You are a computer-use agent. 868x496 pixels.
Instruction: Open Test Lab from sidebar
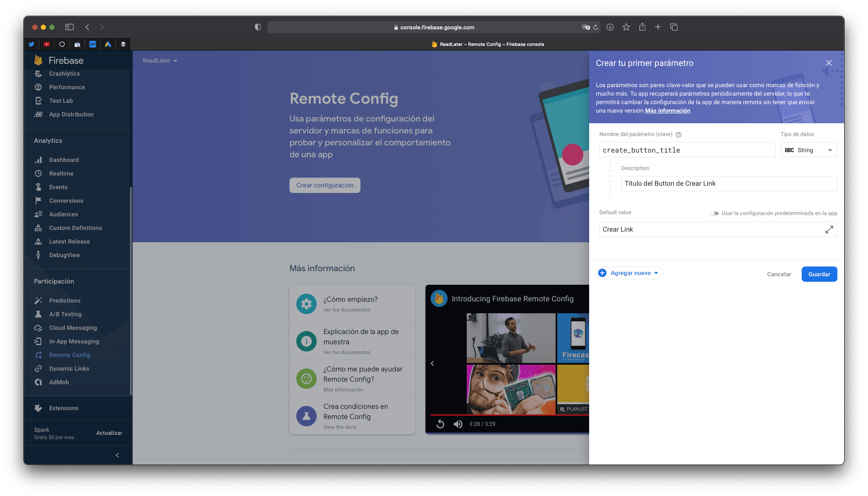(x=61, y=101)
